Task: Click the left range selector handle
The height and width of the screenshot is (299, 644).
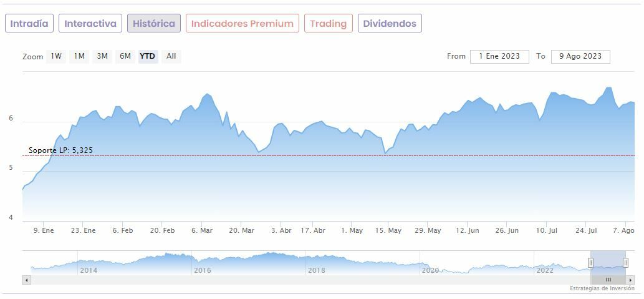Action: pyautogui.click(x=590, y=263)
